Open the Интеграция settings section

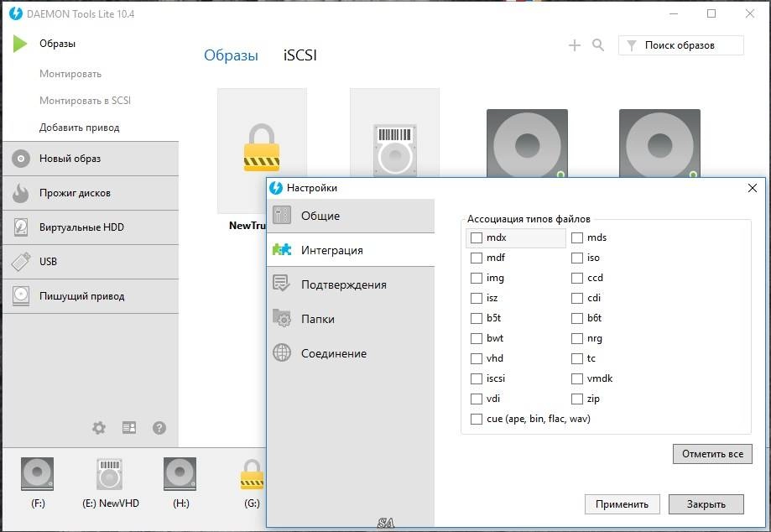tap(351, 250)
